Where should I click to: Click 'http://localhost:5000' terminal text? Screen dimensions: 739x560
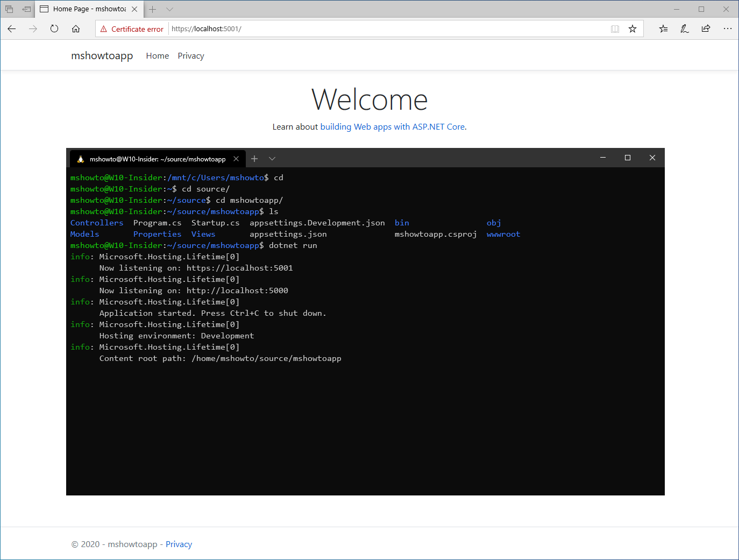[237, 290]
